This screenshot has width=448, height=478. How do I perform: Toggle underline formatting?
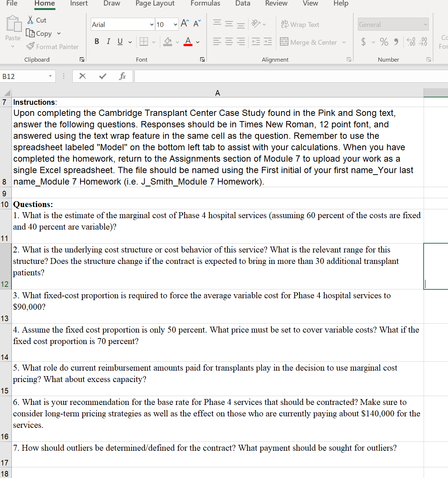[x=119, y=41]
